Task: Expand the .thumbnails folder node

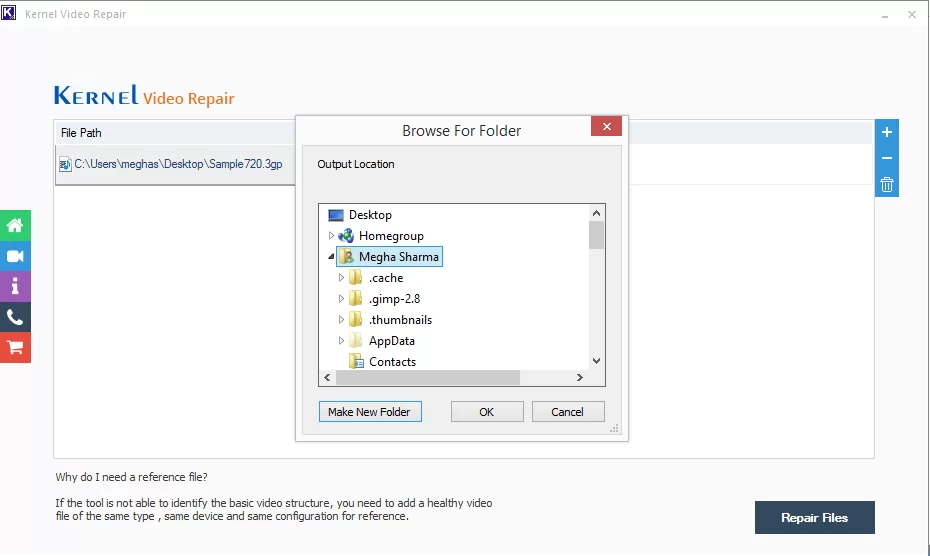Action: [x=341, y=319]
